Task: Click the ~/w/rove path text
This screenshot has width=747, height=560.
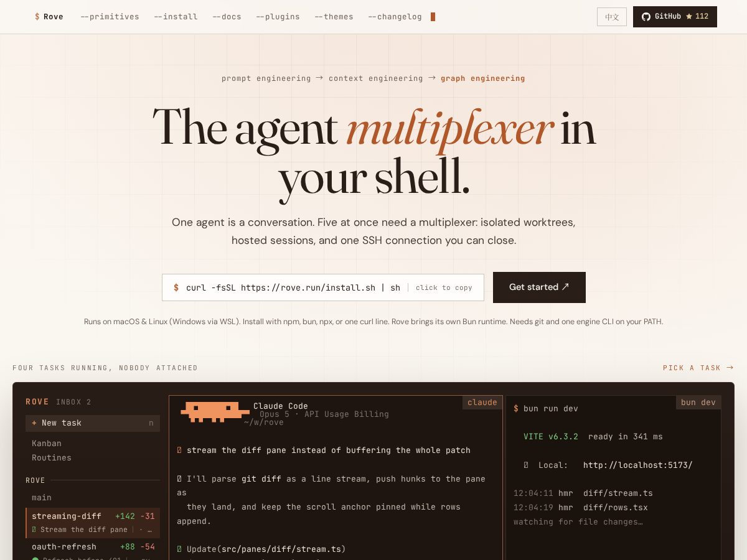Action: pyautogui.click(x=264, y=422)
